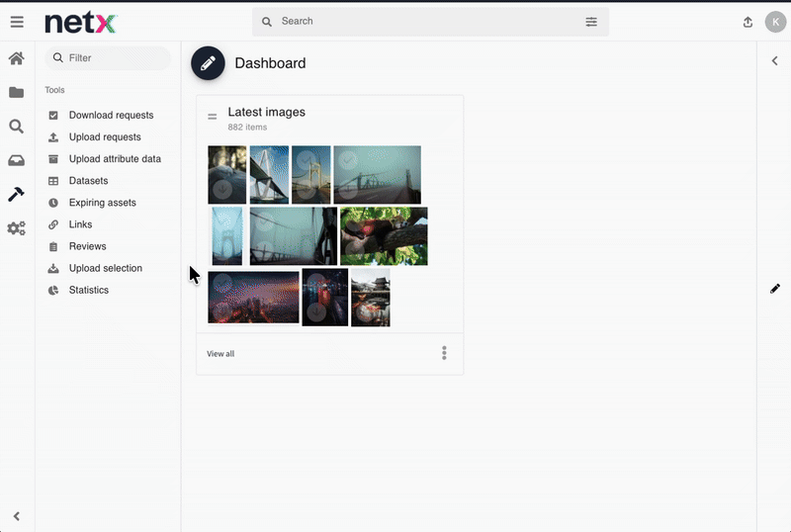This screenshot has height=532, width=791.
Task: Open the Folders sidebar icon
Action: point(16,93)
